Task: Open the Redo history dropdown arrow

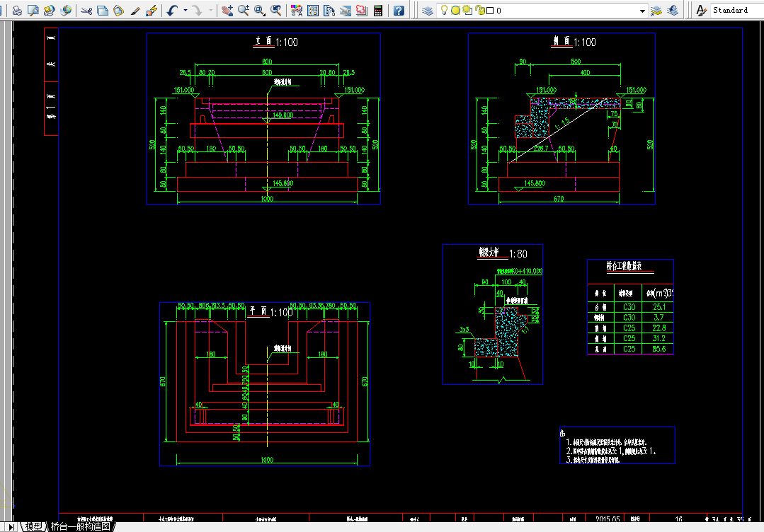Action: [x=210, y=10]
